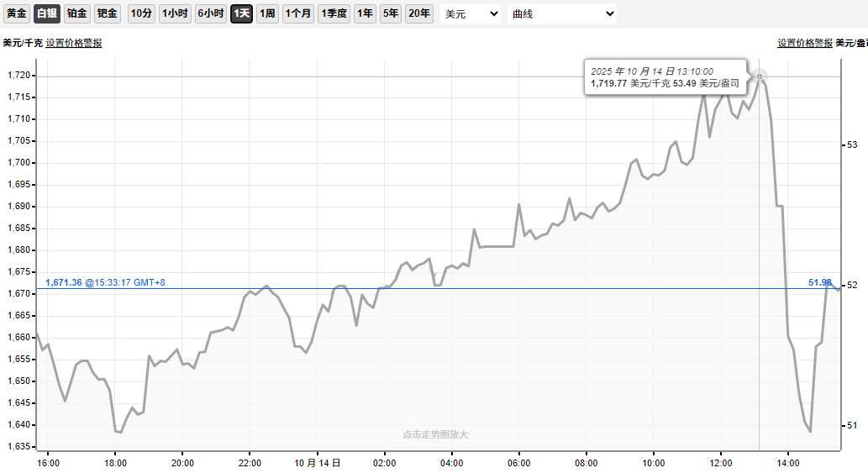Screen dimensions: 868x473
Task: Click the active 1天 range button
Action: point(242,13)
